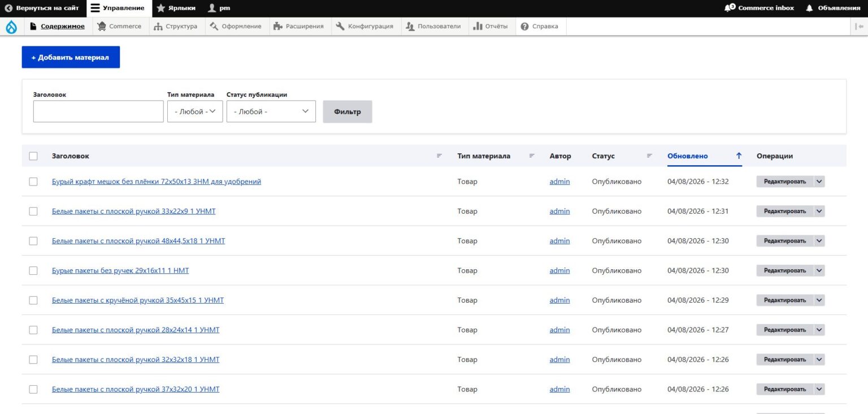
Task: Check the row checkbox for пакеты 37x32x20
Action: (33, 389)
